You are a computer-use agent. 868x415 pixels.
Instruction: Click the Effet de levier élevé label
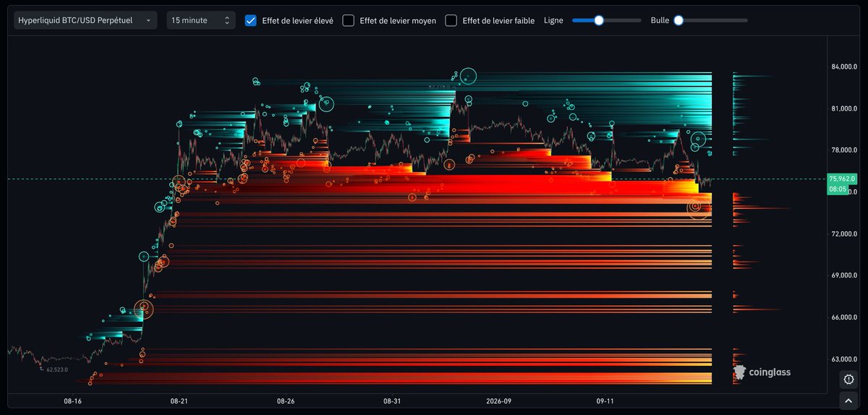point(297,21)
